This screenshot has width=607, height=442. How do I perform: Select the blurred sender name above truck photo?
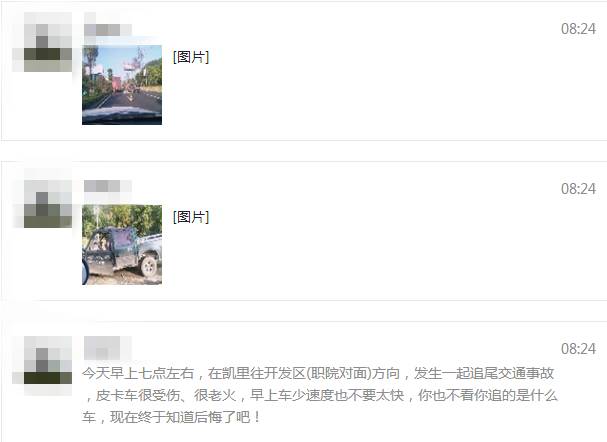[108, 186]
